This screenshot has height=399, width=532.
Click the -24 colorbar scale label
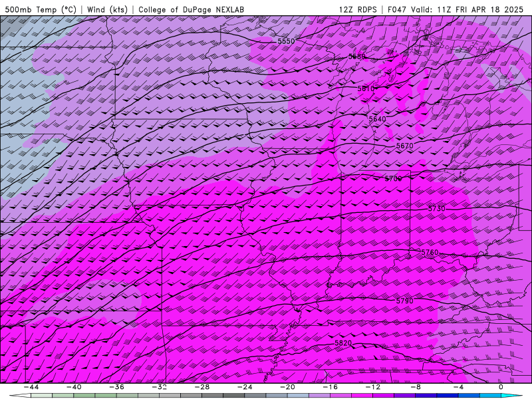[245, 387]
